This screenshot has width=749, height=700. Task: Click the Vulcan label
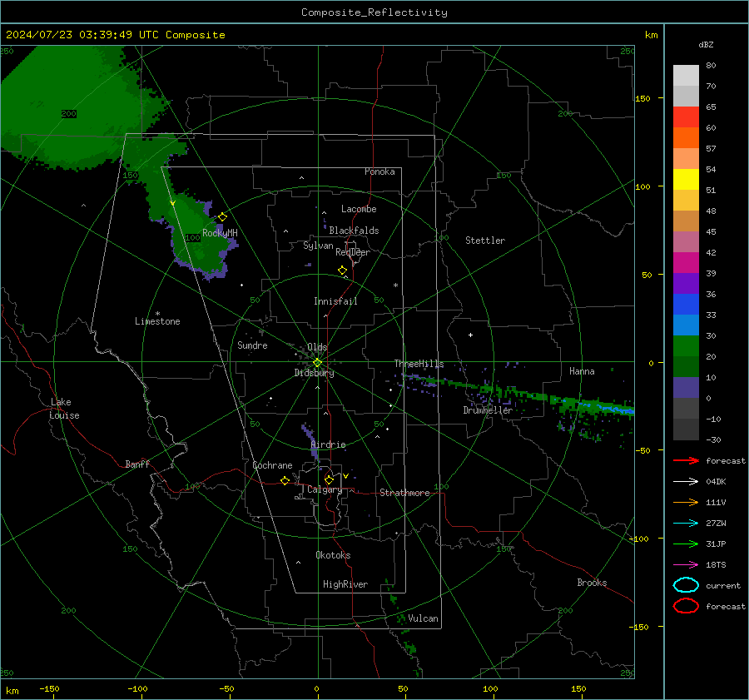[423, 618]
